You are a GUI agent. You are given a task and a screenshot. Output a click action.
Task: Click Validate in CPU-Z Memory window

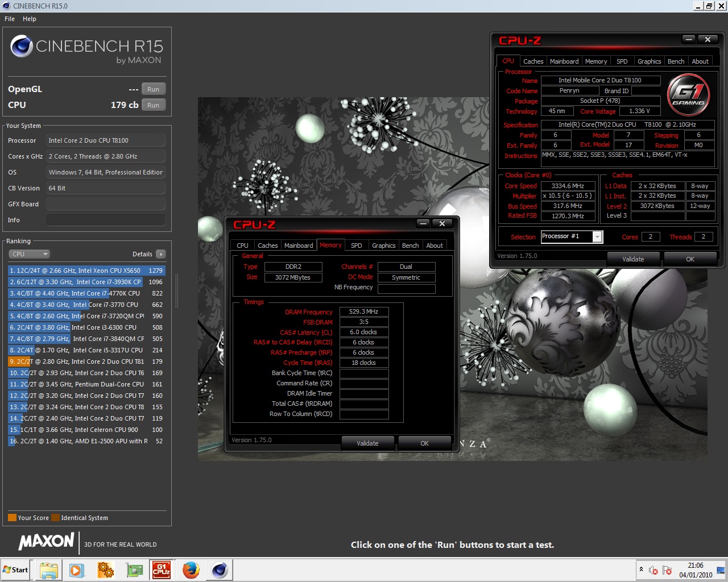(367, 443)
